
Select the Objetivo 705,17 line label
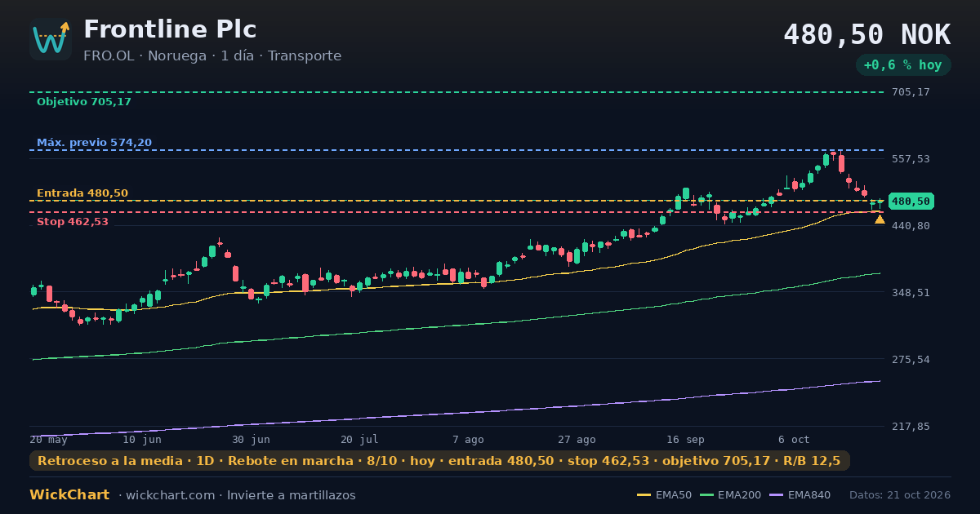click(84, 102)
